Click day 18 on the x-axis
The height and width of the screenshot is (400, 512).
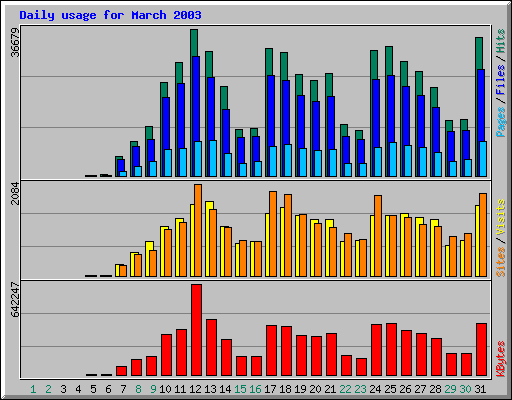pyautogui.click(x=285, y=389)
